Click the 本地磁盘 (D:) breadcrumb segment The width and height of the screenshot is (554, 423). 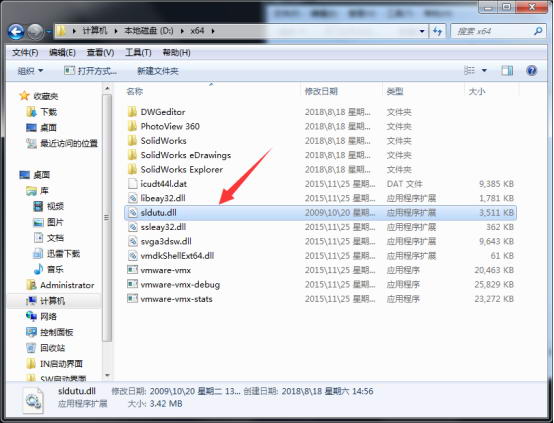click(149, 31)
